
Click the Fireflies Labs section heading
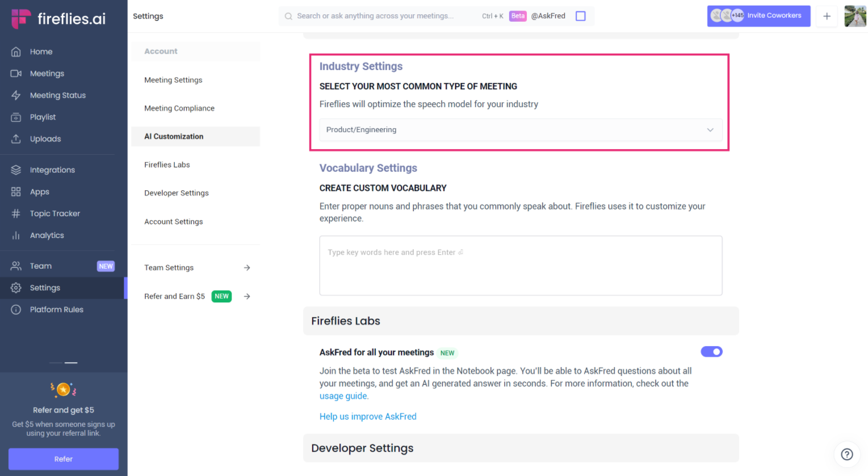(x=346, y=321)
